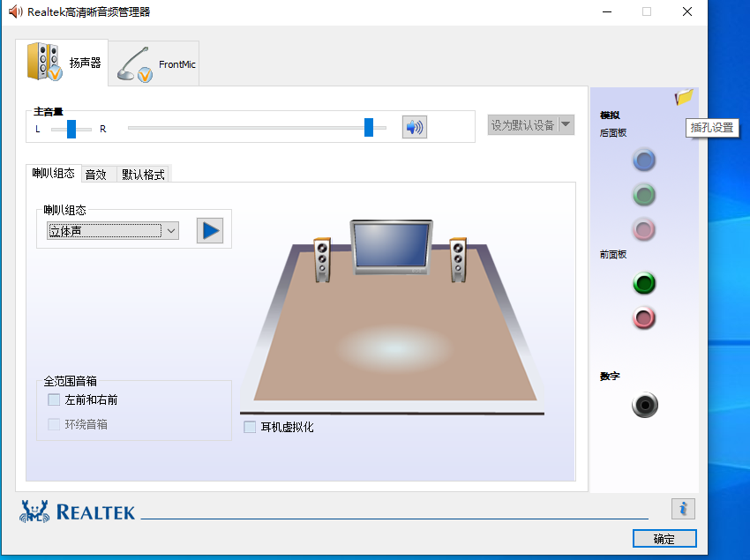The height and width of the screenshot is (560, 750).
Task: Click the left speaker in room
Action: click(322, 259)
